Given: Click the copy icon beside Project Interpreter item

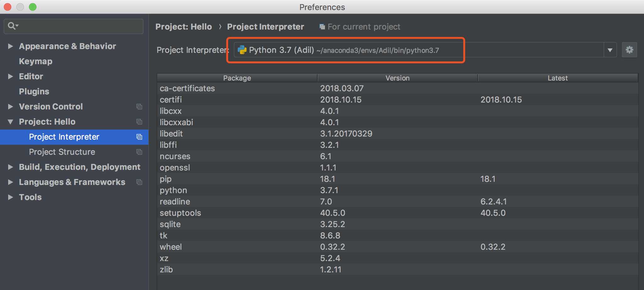Looking at the screenshot, I should coord(139,137).
